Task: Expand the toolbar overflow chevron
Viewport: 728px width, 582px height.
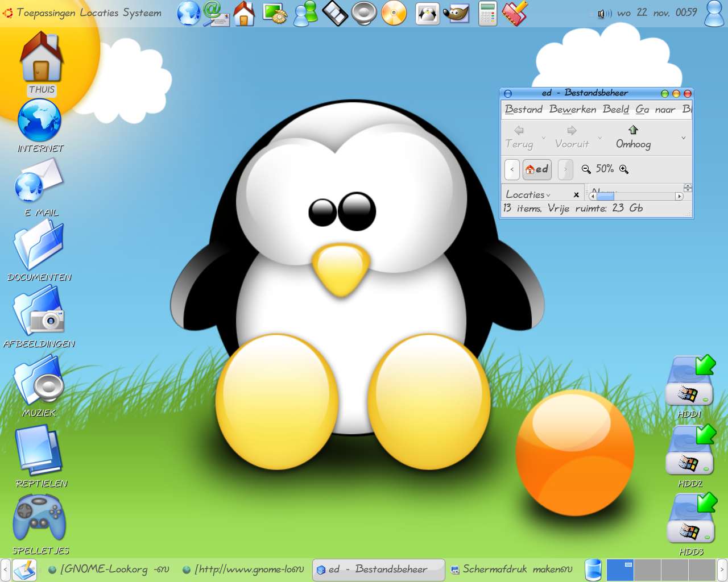Action: click(x=683, y=138)
